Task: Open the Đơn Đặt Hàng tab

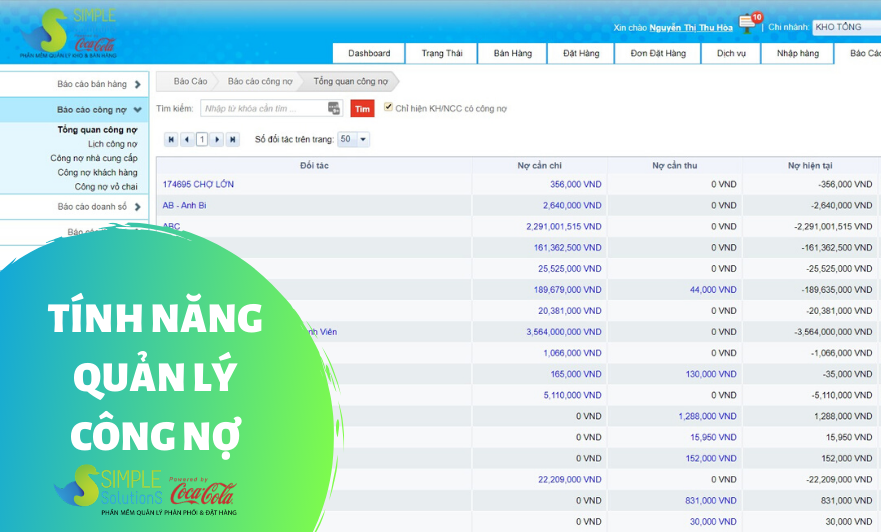Action: [658, 53]
